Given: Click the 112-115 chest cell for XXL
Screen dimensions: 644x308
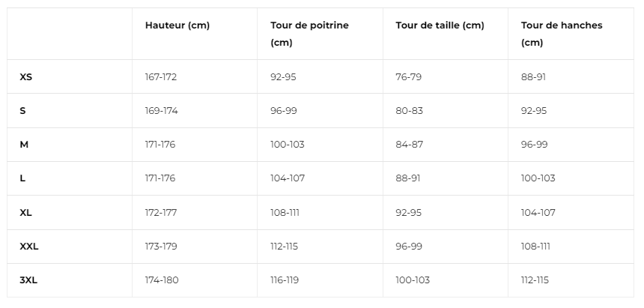Looking at the screenshot, I should [x=285, y=247].
